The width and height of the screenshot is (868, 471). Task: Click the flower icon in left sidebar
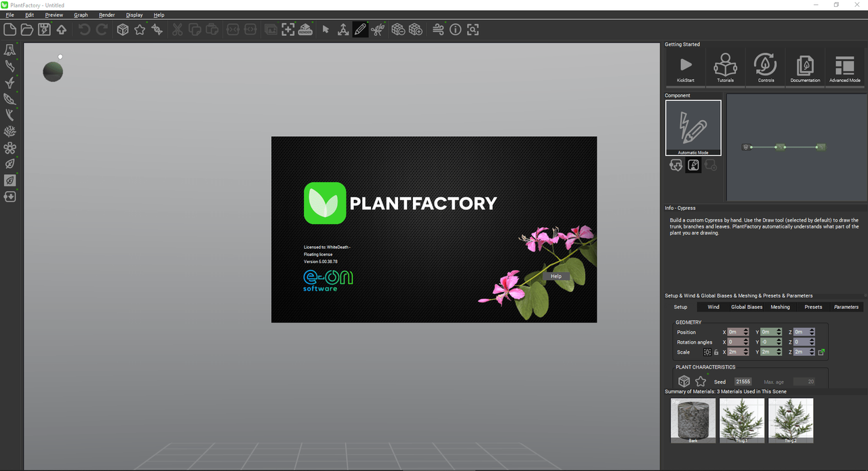click(x=10, y=148)
